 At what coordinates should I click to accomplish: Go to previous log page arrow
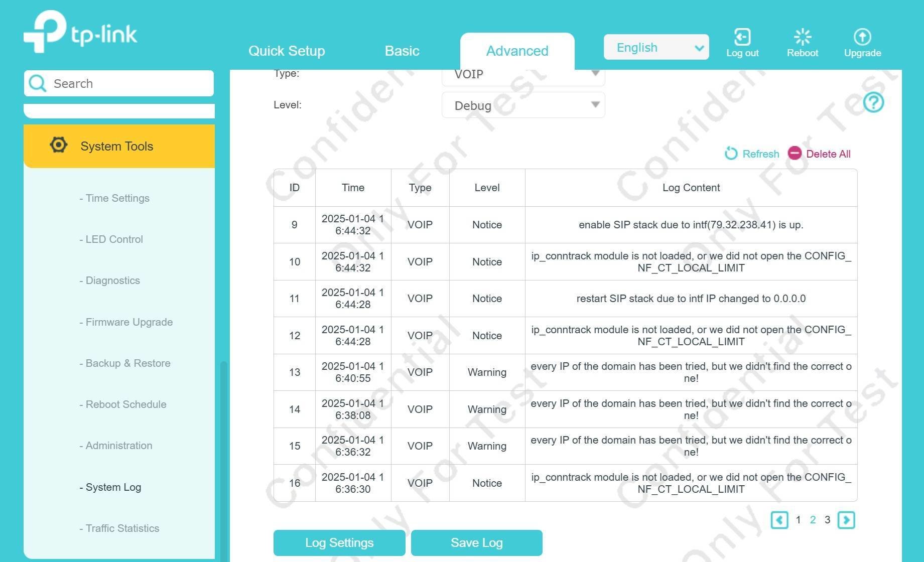coord(779,520)
